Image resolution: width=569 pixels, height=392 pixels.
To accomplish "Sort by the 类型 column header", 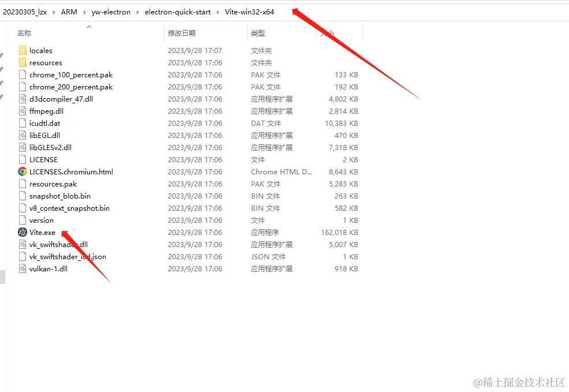I will click(x=258, y=33).
